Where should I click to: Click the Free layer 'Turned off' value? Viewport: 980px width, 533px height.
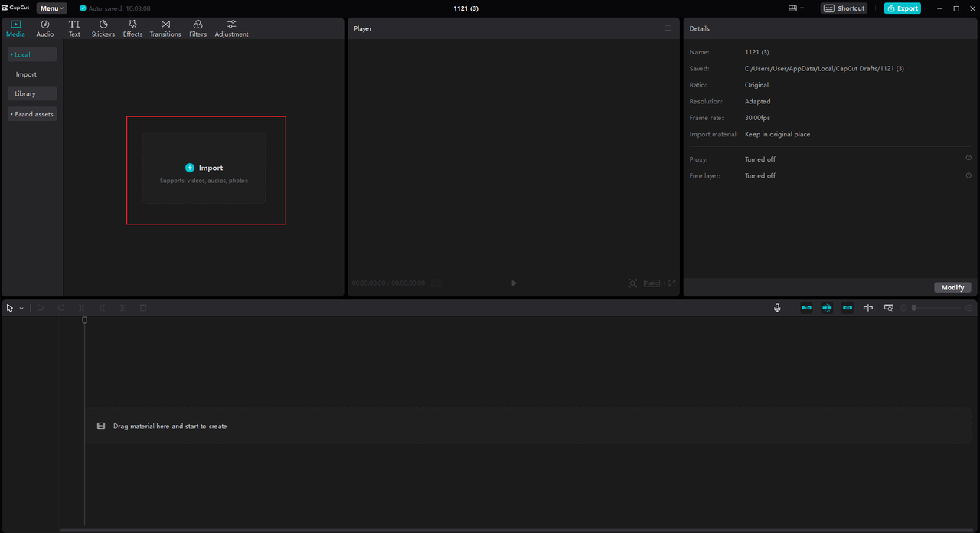coord(760,175)
